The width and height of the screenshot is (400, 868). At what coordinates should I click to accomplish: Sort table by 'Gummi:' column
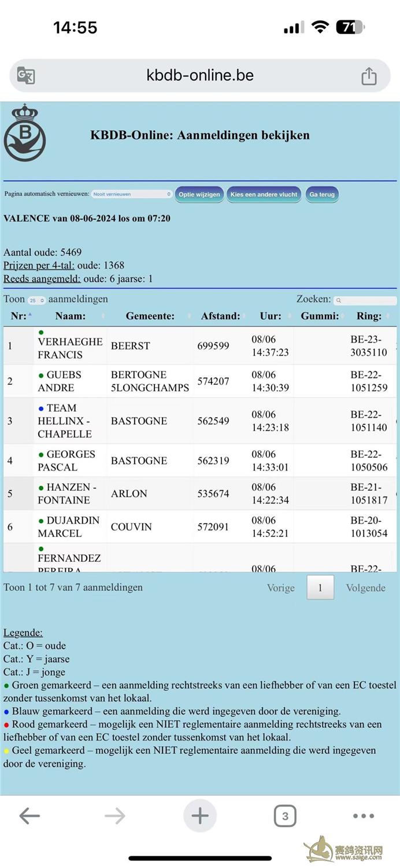(320, 316)
